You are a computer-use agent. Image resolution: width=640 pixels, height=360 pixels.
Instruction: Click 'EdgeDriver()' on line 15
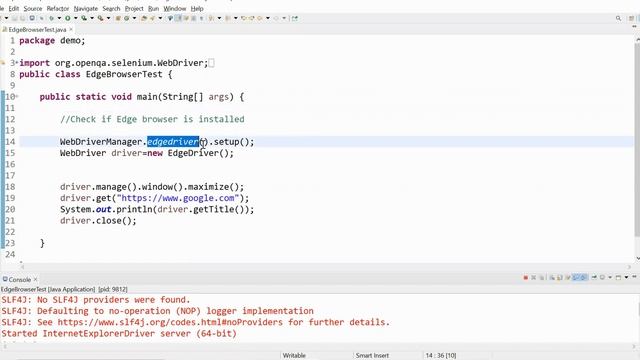pyautogui.click(x=198, y=153)
